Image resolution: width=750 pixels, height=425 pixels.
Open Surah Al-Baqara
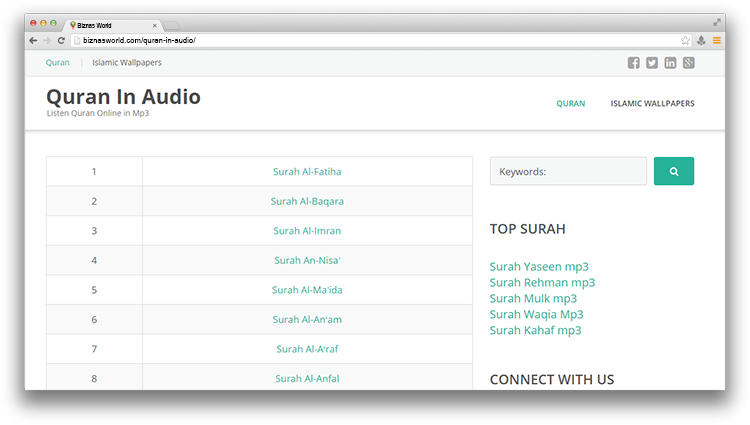point(307,201)
